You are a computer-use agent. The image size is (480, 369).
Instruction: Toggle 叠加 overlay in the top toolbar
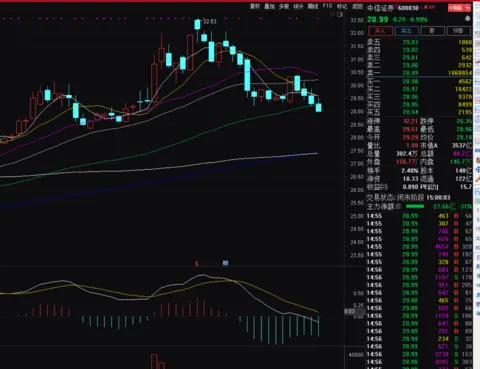[270, 6]
